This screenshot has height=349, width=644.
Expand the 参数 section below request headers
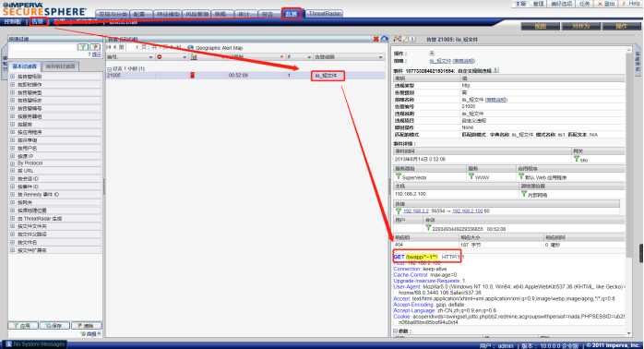pos(395,331)
